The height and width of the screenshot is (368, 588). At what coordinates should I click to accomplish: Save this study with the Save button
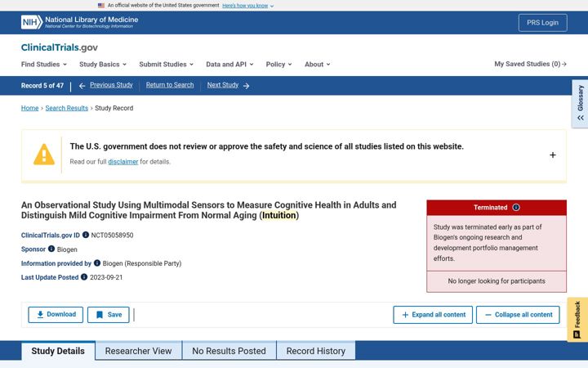click(109, 315)
